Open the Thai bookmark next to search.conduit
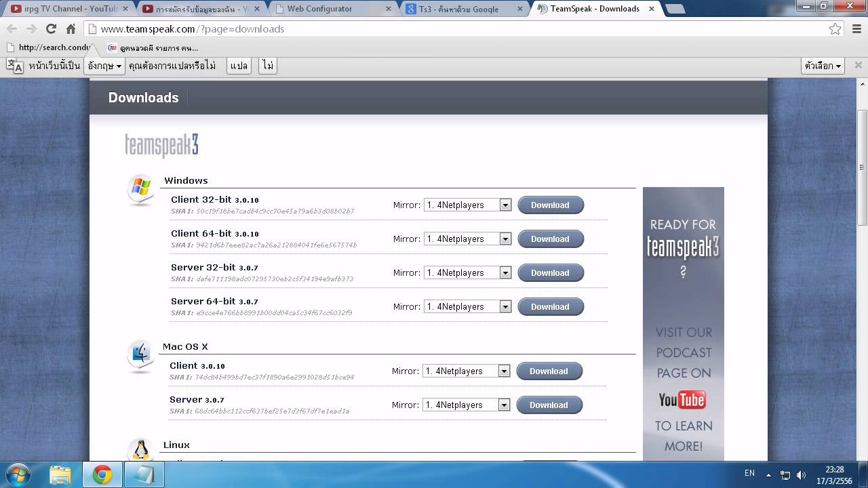The height and width of the screenshot is (488, 868). [x=153, y=47]
